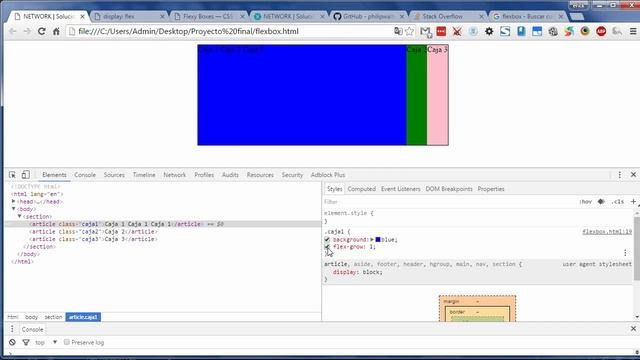Click the blue color swatch

coord(378,240)
